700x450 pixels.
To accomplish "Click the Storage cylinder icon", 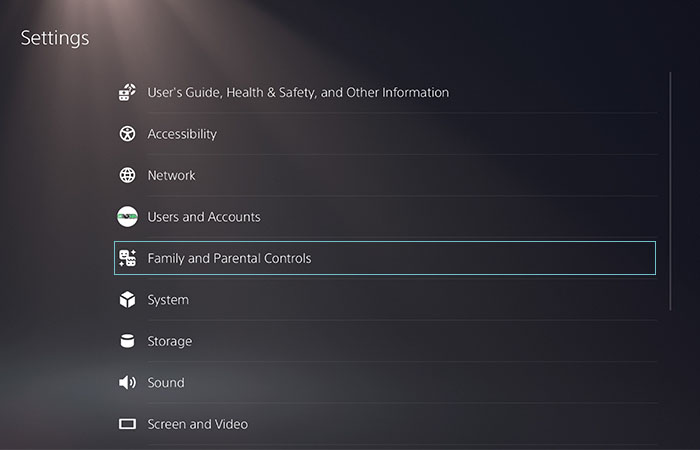I will [127, 341].
